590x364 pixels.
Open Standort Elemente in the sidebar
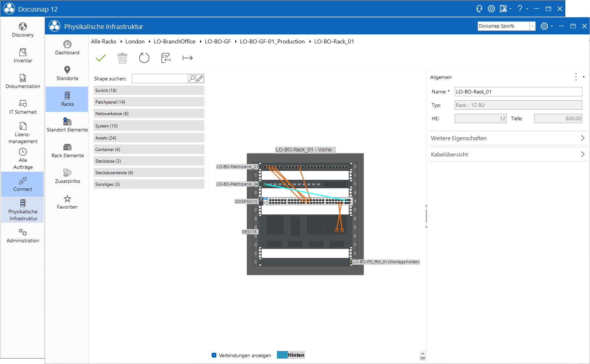pos(67,125)
